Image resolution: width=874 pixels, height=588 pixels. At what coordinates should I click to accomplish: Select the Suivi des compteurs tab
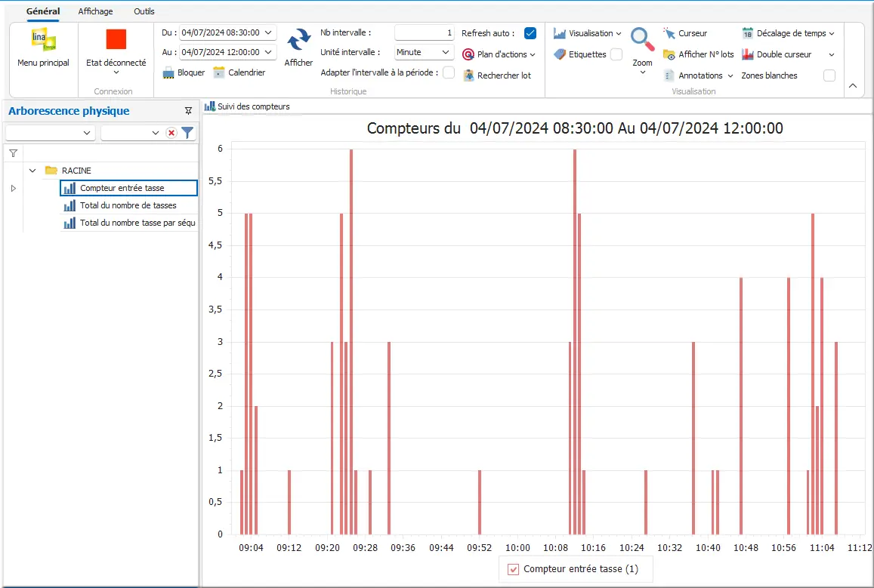pyautogui.click(x=248, y=106)
